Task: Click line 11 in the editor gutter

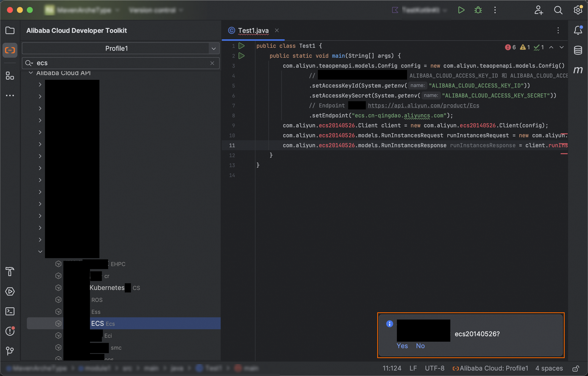Action: point(232,145)
